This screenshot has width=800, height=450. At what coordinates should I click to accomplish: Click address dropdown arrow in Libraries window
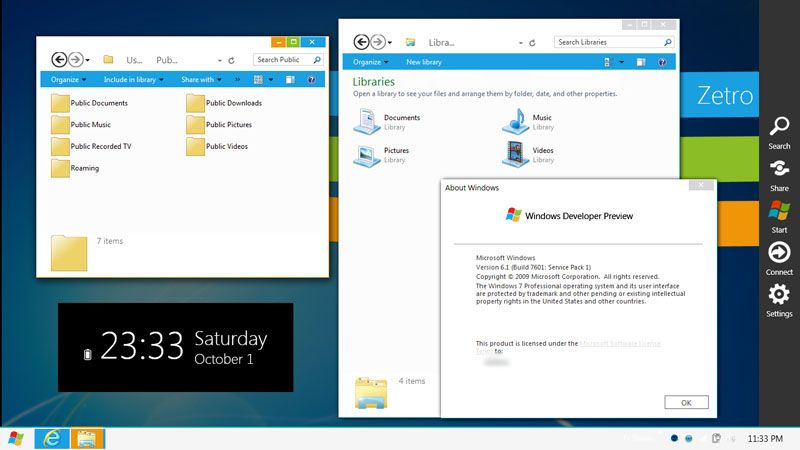pyautogui.click(x=521, y=43)
